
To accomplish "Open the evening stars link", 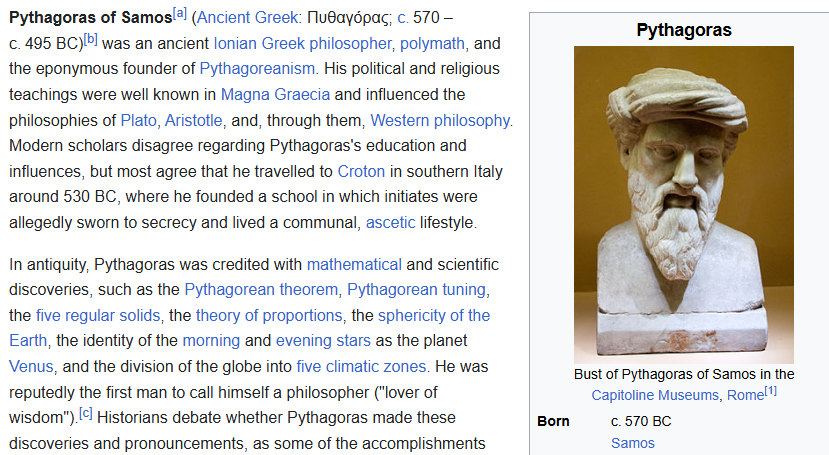I will point(323,340).
